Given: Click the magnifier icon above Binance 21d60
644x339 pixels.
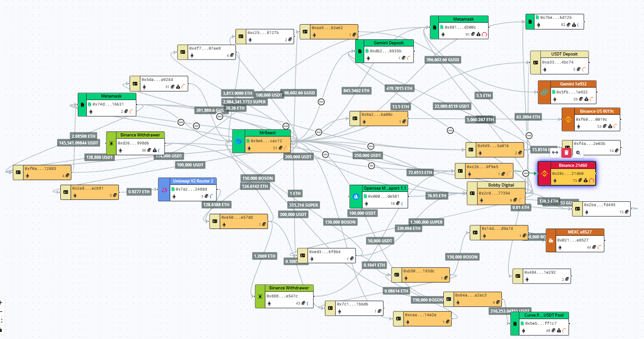Looking at the screenshot, I should (578, 153).
